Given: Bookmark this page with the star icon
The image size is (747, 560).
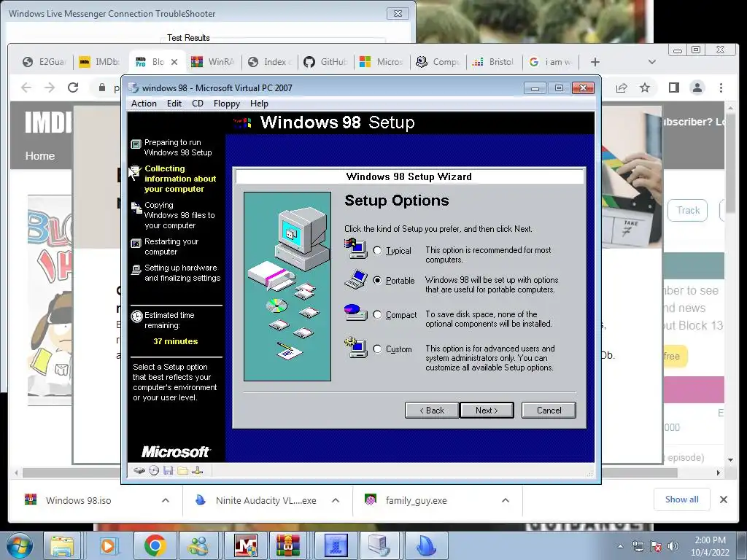Looking at the screenshot, I should tap(645, 87).
